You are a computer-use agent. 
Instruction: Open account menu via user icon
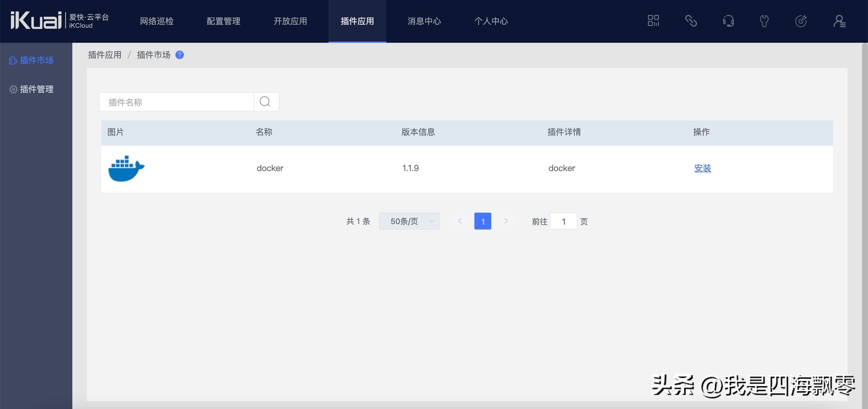pyautogui.click(x=839, y=21)
